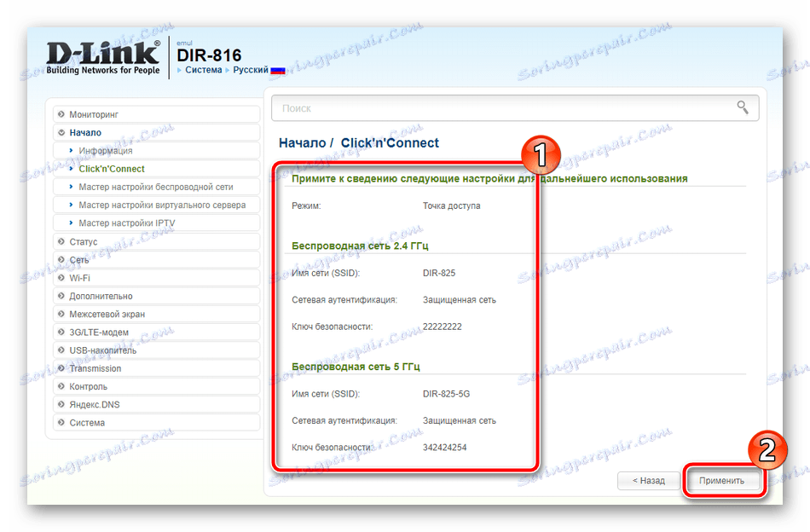The width and height of the screenshot is (810, 532).
Task: Click the Russian flag language icon
Action: pos(278,70)
